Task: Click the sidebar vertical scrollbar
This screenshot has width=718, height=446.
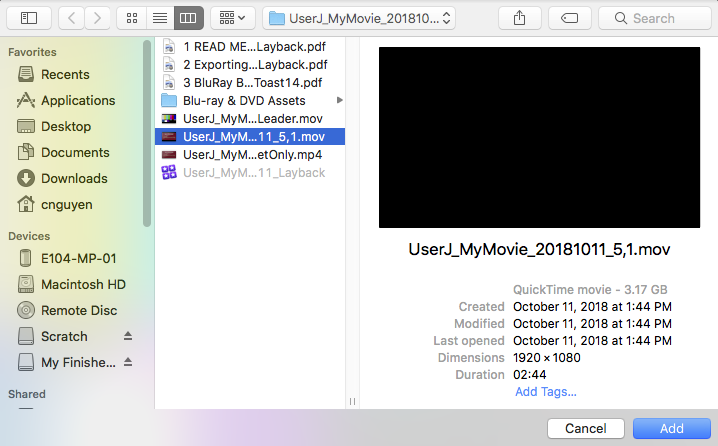Action: click(x=147, y=134)
